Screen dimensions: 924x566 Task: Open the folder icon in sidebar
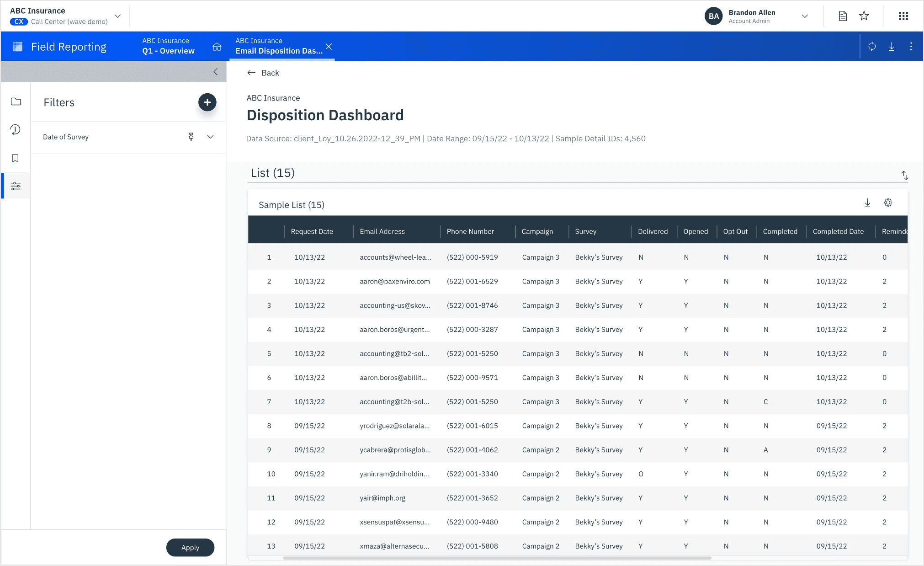[16, 101]
